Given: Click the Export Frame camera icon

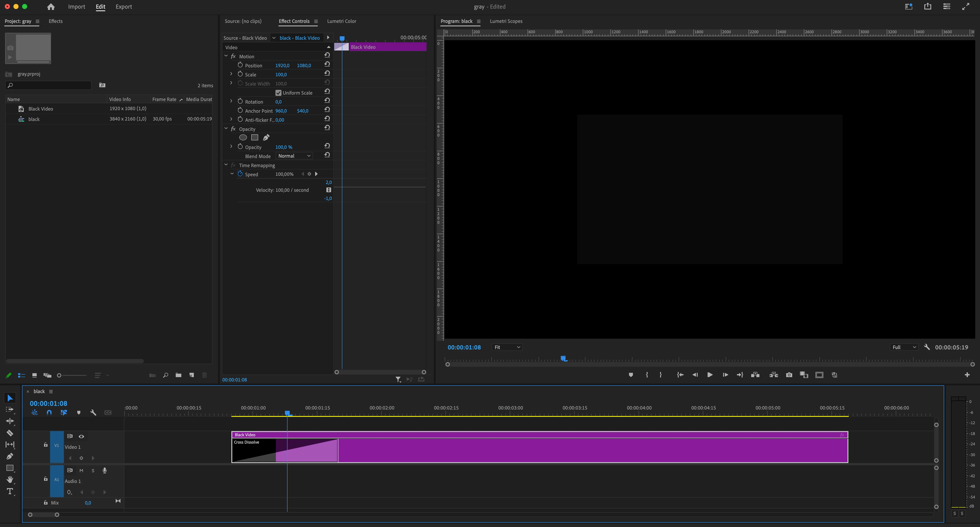Looking at the screenshot, I should point(789,375).
